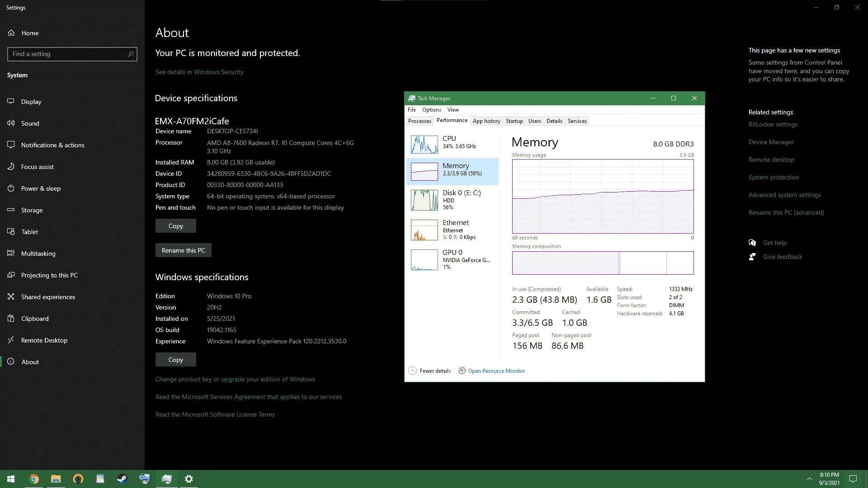The height and width of the screenshot is (488, 868).
Task: Click the Get help chat bubble icon
Action: tap(752, 243)
